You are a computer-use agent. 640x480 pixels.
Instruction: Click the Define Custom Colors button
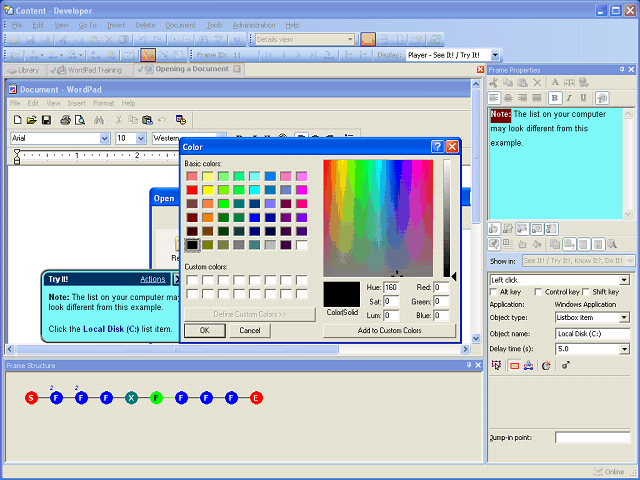[x=250, y=314]
